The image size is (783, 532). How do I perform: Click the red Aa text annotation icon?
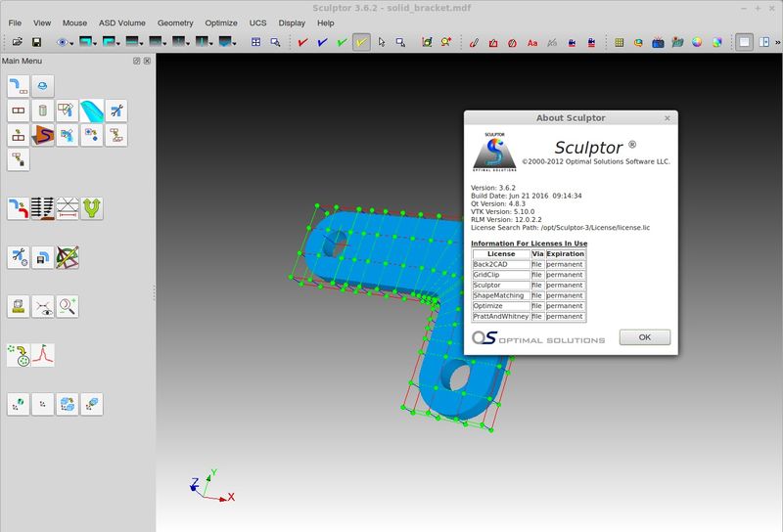click(x=532, y=43)
